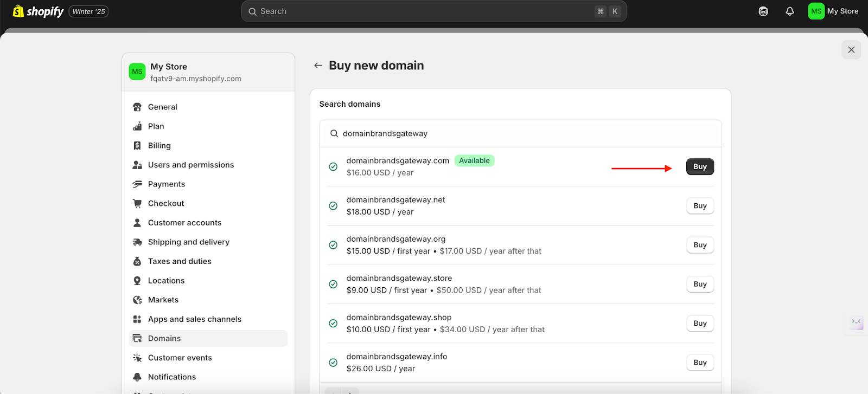This screenshot has width=868, height=394.
Task: Open the Sidekick assistant icon in top bar
Action: pyautogui.click(x=763, y=11)
